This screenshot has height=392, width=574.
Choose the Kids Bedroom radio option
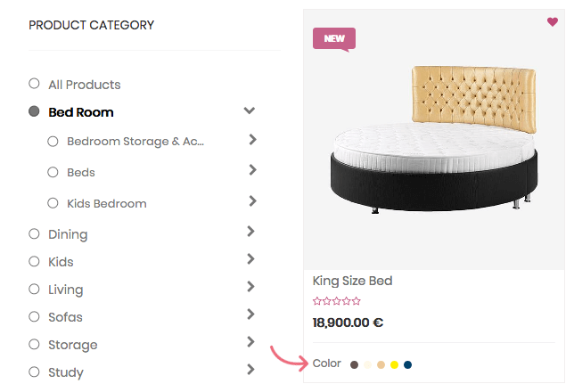tap(53, 203)
